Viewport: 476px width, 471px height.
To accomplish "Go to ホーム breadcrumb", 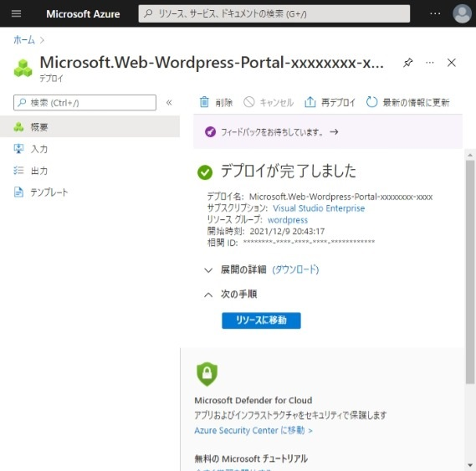I will (x=24, y=40).
